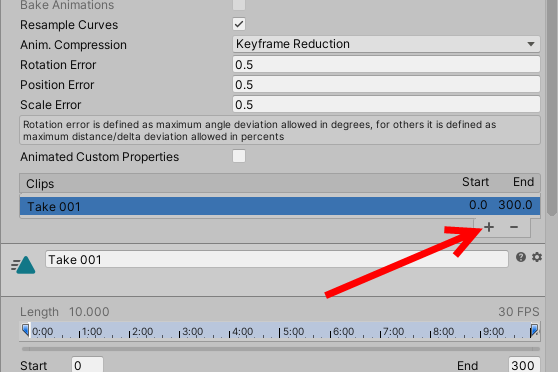Click the 2:00 mark on the timeline
558x372 pixels.
(x=141, y=332)
